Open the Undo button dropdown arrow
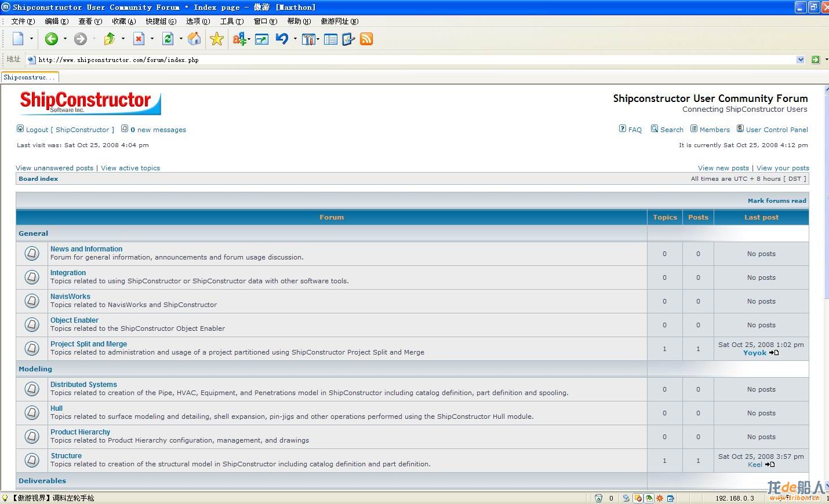 click(295, 39)
